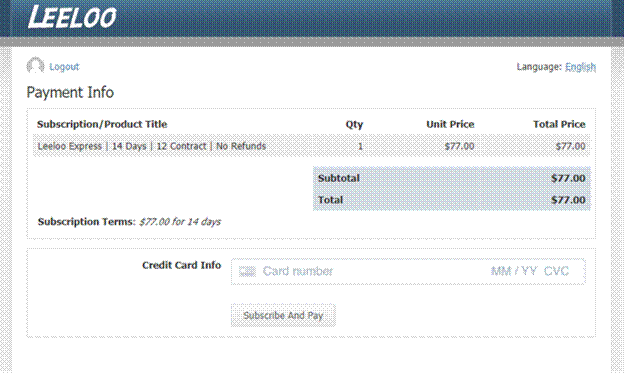Change language via the English link

tap(581, 66)
